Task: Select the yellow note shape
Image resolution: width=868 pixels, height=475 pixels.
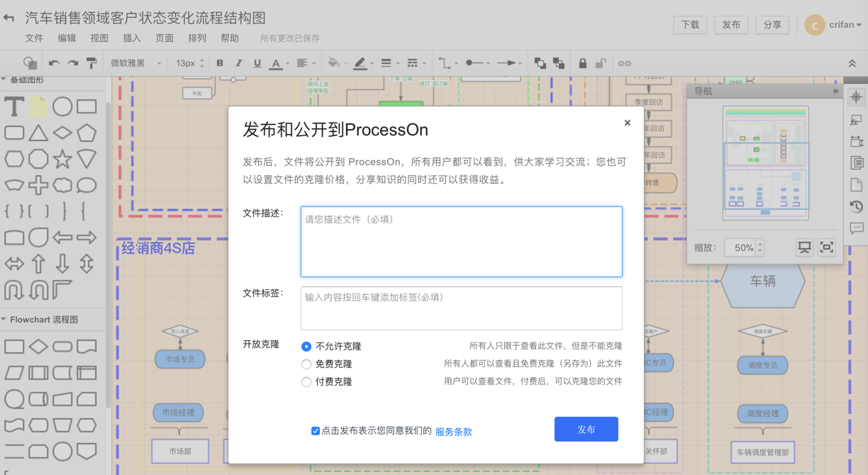Action: click(38, 107)
